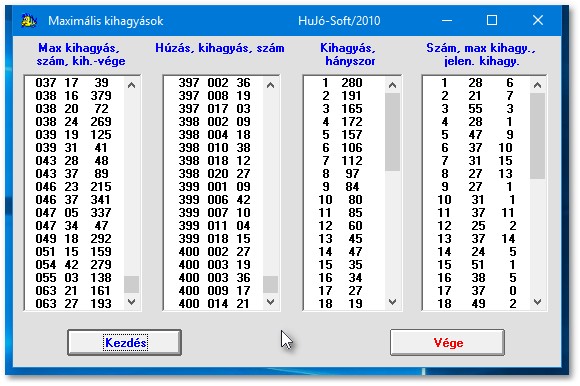Select row '1 280' in hányszor list
This screenshot has height=386, width=580.
(x=344, y=82)
